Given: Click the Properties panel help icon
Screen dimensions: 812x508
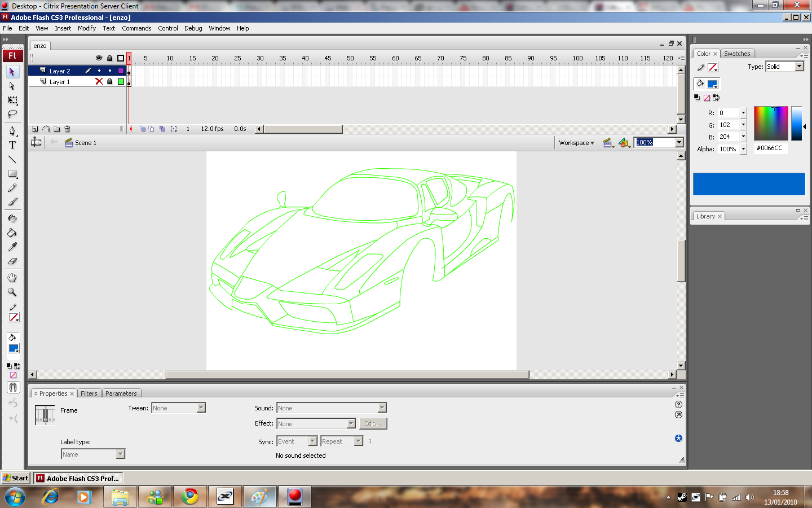Looking at the screenshot, I should [678, 404].
